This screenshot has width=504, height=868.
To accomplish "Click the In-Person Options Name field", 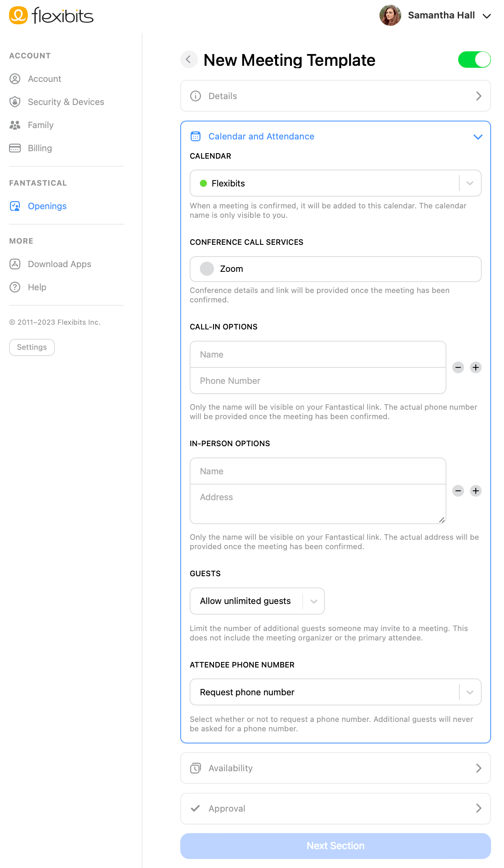I will pos(318,471).
